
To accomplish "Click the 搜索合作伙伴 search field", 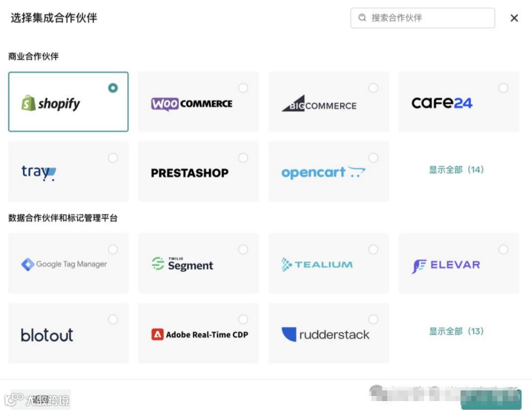I will (422, 18).
